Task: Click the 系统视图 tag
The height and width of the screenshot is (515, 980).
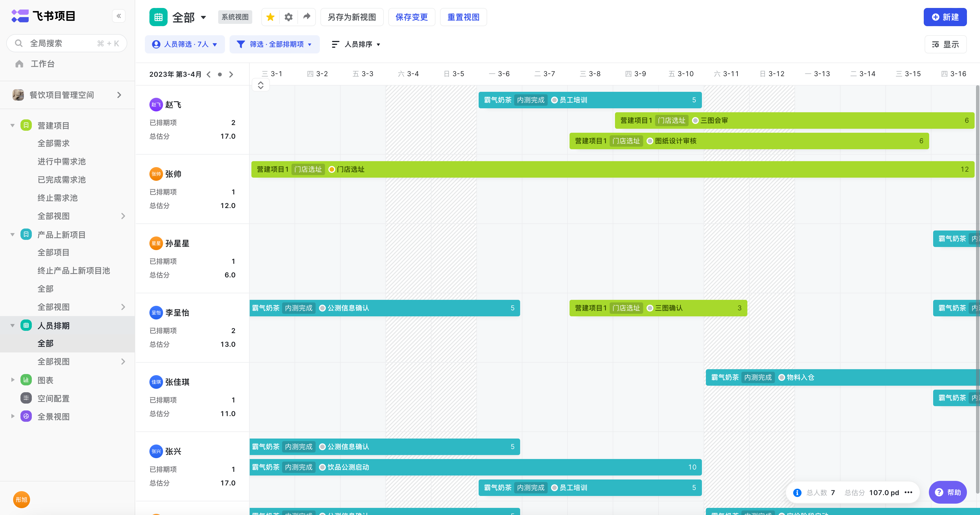Action: (235, 17)
